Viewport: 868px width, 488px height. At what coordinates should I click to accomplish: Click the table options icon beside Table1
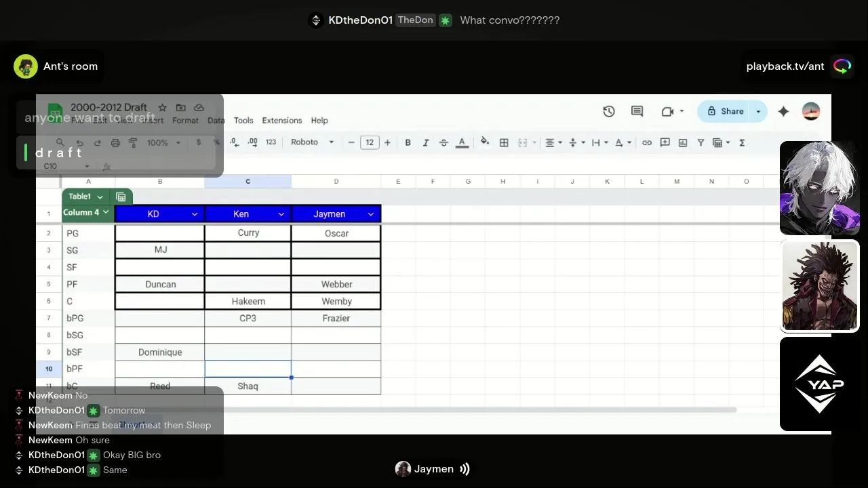click(121, 197)
